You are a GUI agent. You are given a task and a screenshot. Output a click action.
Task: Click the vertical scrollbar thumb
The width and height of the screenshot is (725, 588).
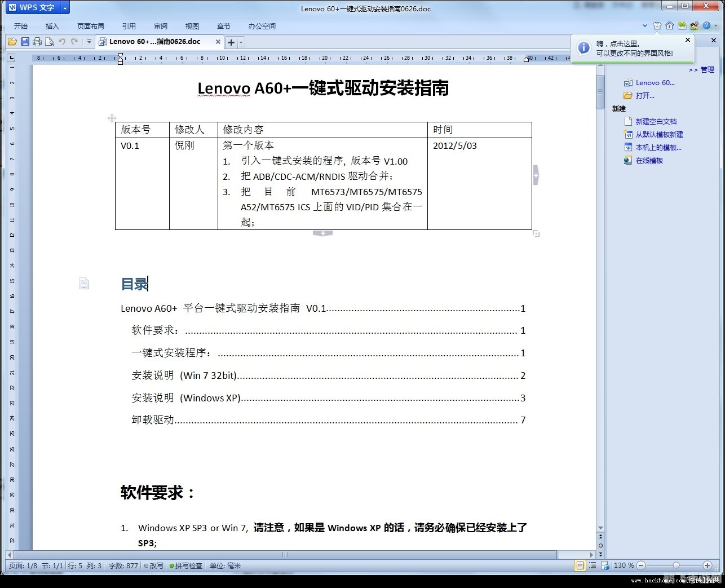point(600,91)
